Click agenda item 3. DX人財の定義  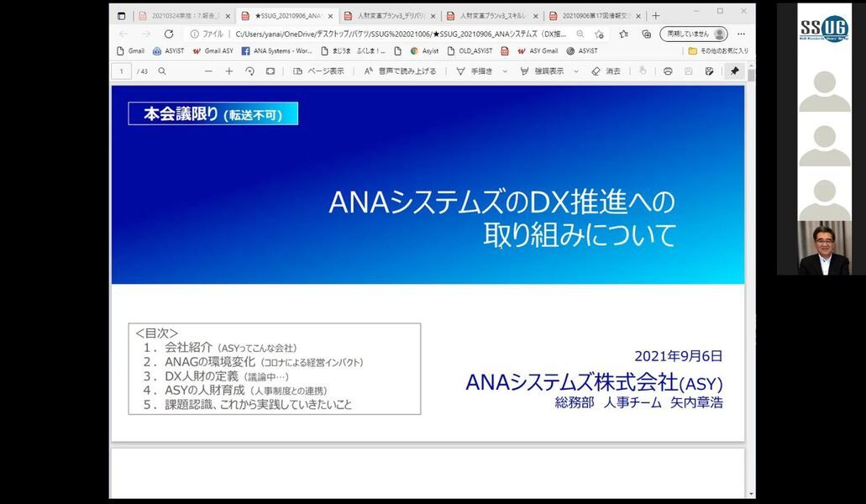(215, 376)
